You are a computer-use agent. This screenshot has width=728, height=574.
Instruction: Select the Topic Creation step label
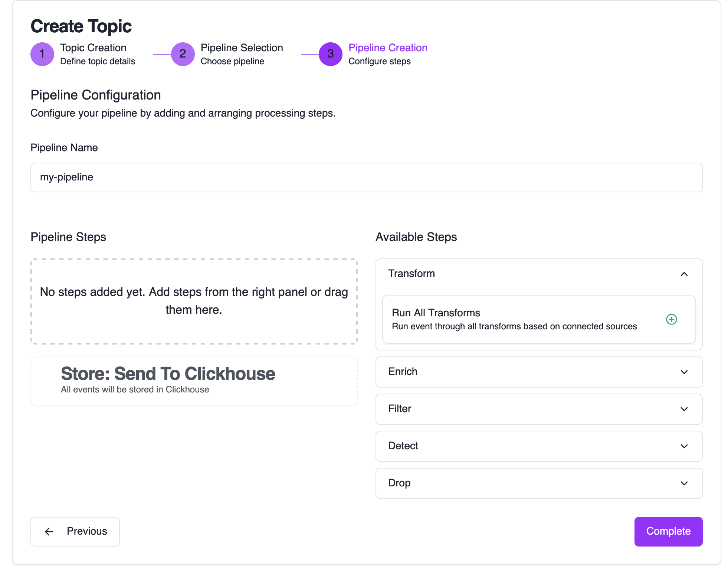tap(93, 48)
